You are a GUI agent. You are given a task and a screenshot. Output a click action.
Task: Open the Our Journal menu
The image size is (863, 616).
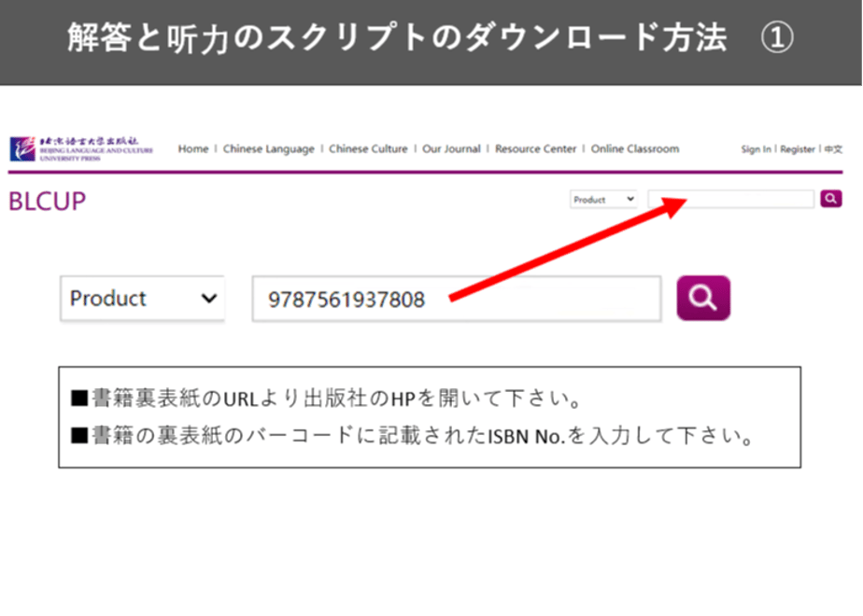tap(451, 149)
